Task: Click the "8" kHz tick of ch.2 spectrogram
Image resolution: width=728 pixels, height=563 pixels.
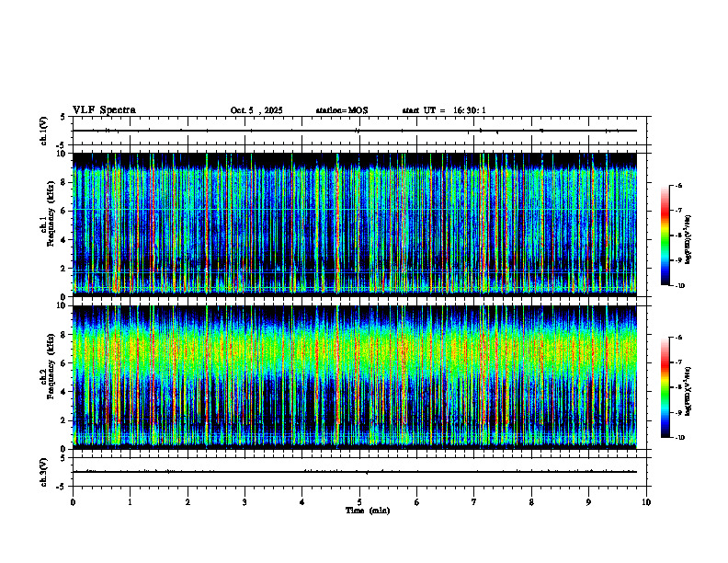Action: pyautogui.click(x=63, y=335)
